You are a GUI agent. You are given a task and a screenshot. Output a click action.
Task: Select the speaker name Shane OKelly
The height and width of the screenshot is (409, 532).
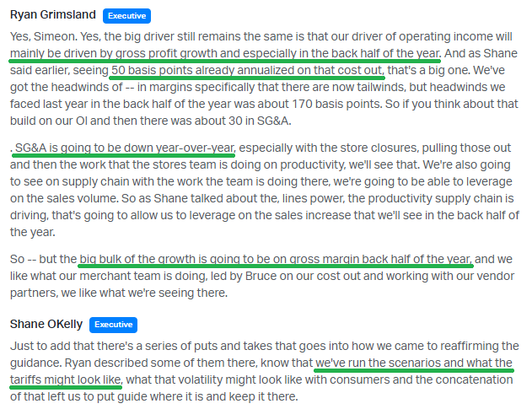[46, 324]
